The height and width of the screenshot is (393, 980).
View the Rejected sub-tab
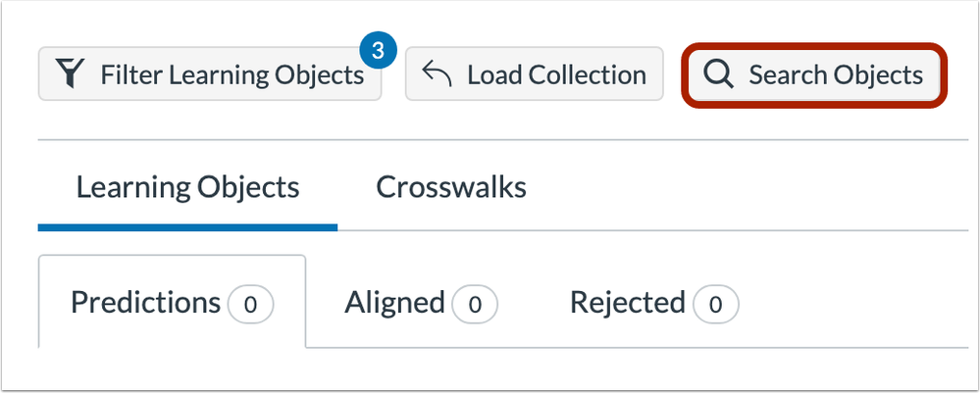click(x=654, y=303)
